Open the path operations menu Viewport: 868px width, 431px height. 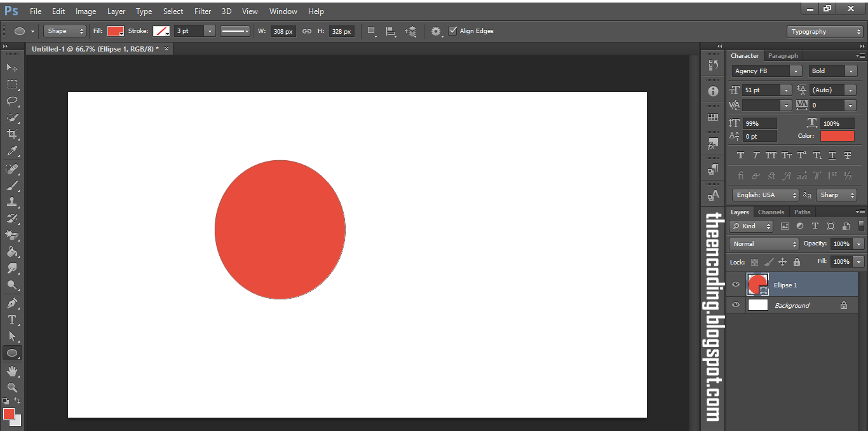click(372, 31)
